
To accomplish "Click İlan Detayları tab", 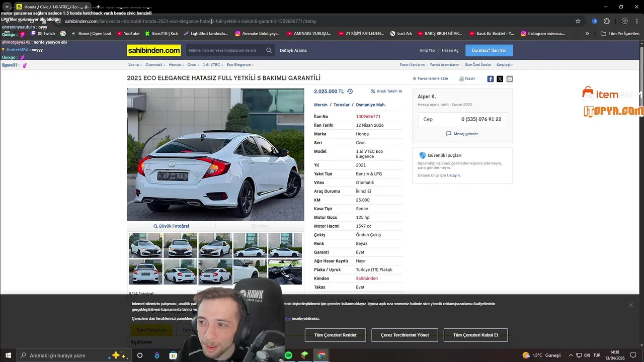I will pyautogui.click(x=151, y=330).
